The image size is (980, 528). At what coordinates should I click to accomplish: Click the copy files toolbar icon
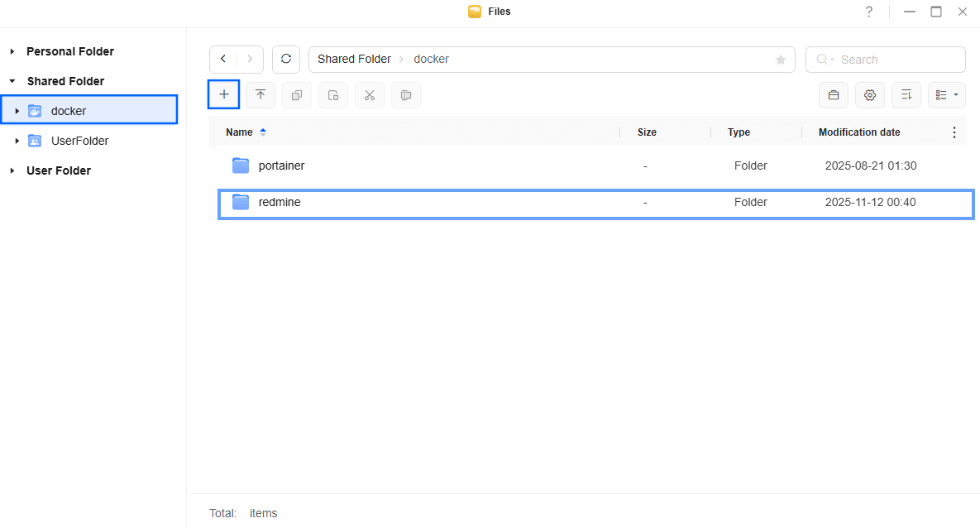[x=297, y=95]
